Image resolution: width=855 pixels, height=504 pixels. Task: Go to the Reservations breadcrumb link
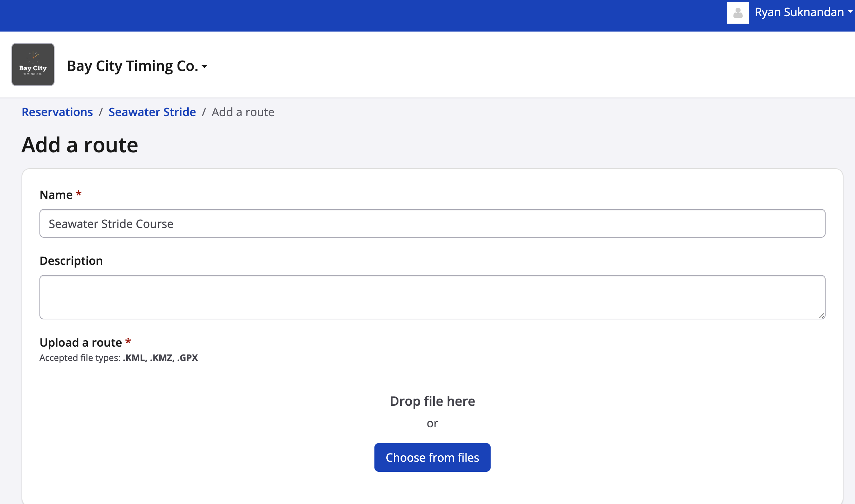(x=57, y=112)
